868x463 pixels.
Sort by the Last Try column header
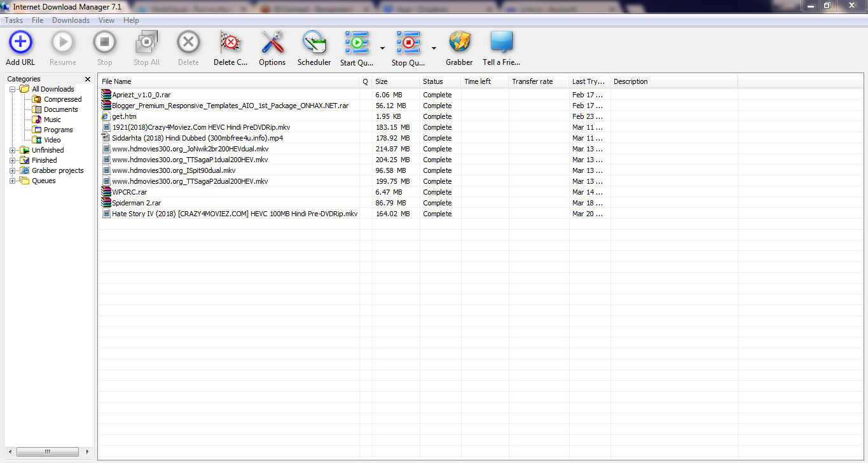pos(590,81)
